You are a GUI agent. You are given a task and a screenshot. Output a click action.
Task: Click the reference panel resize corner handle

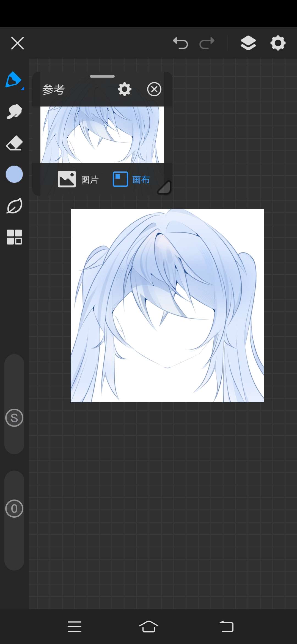(164, 188)
